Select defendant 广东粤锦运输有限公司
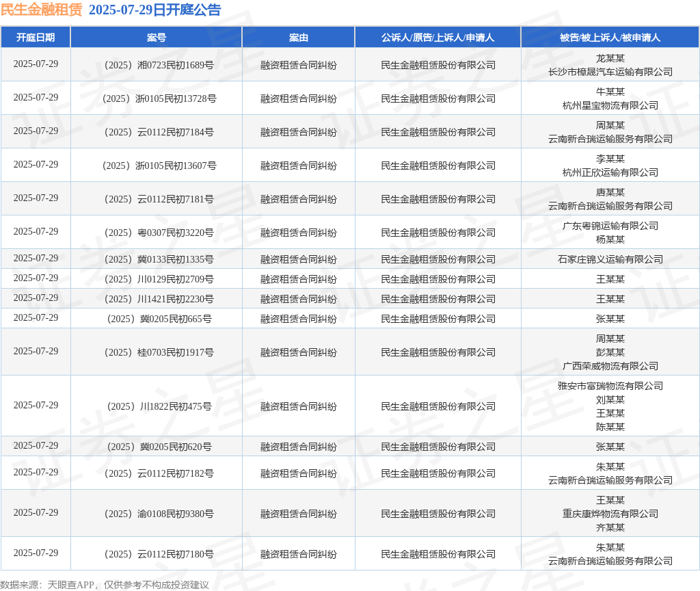 (610, 226)
